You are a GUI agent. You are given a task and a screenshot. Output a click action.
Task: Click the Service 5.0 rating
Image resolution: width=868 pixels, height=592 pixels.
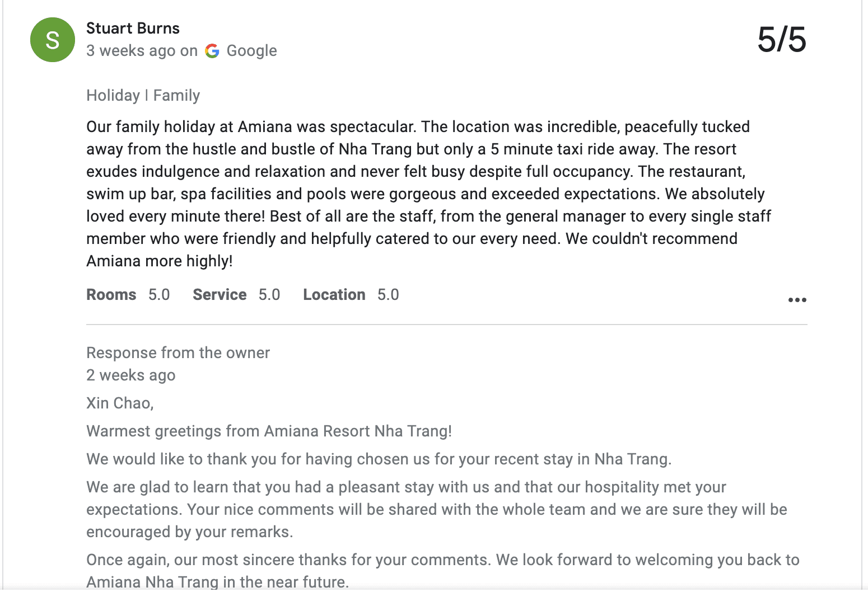point(235,294)
